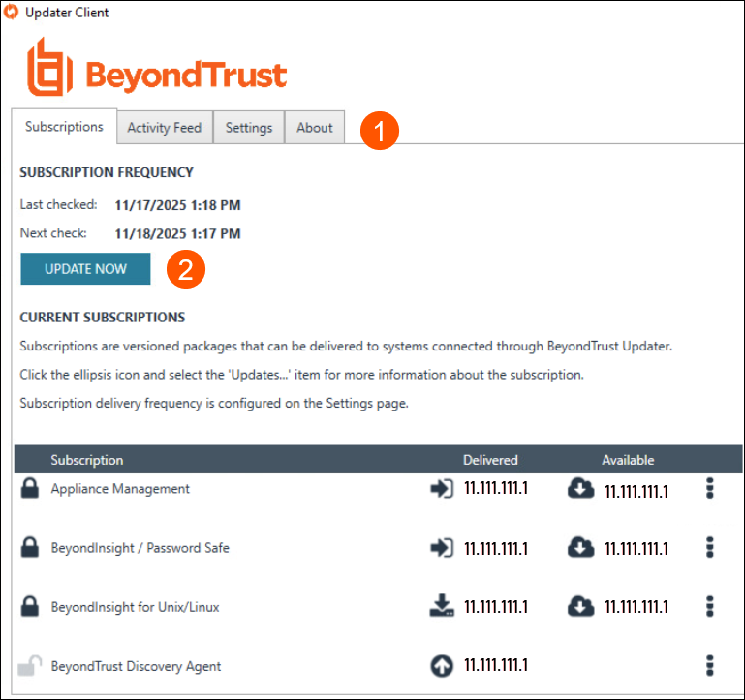Click the delivered version for BeyondInsight / Password Safe
This screenshot has height=700, width=745.
(496, 549)
